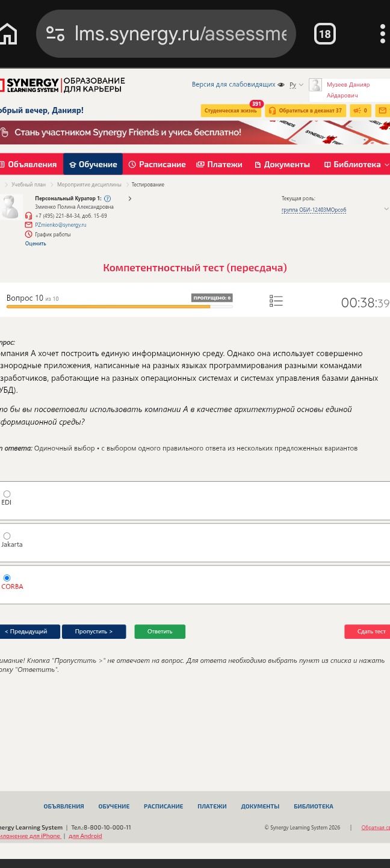The image size is (390, 868).
Task: Expand the Библиотека menu chevron
Action: 386,165
